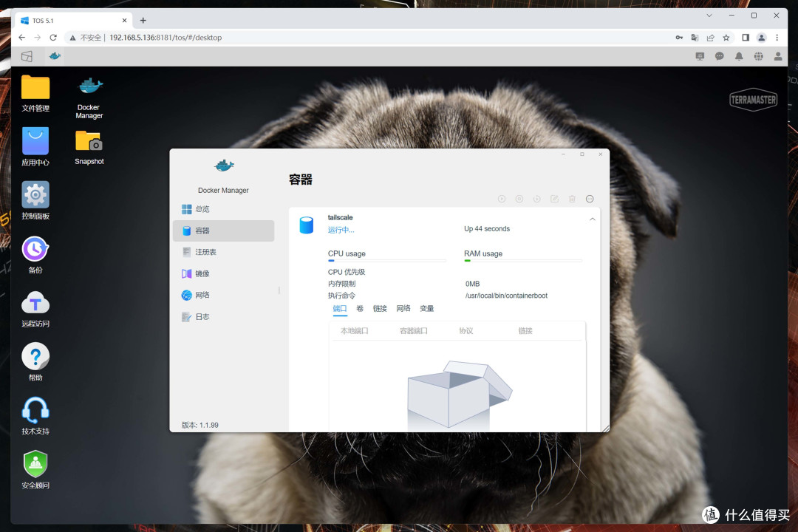Click the globe language icon in TOS top bar
Image resolution: width=798 pixels, height=532 pixels.
[x=758, y=56]
